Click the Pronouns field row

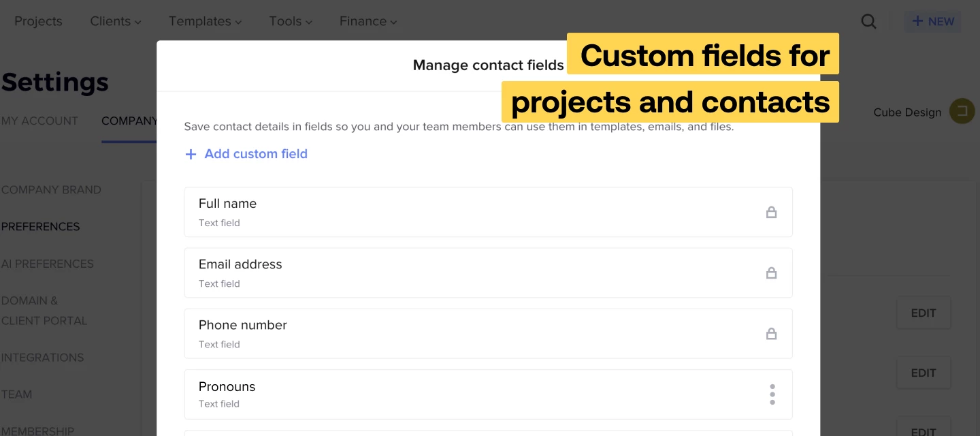tap(408, 394)
